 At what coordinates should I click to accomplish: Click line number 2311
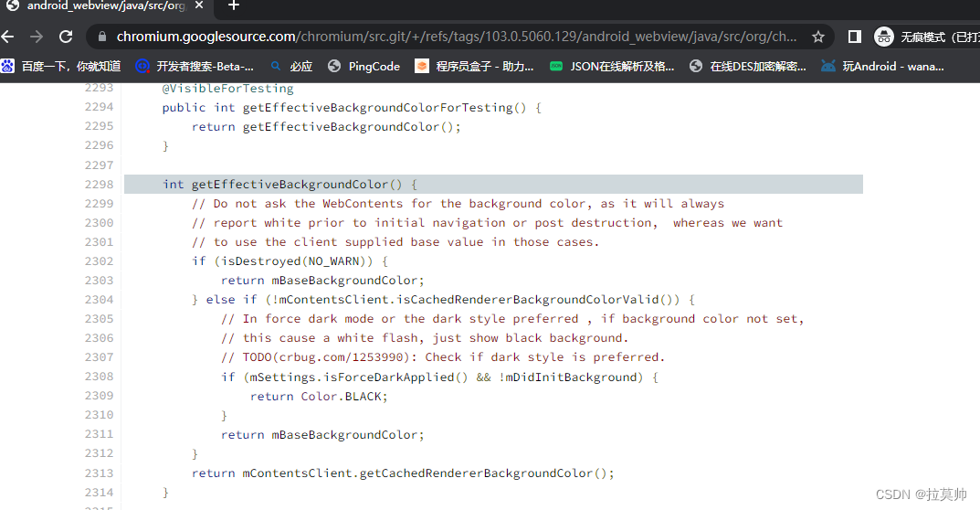100,434
